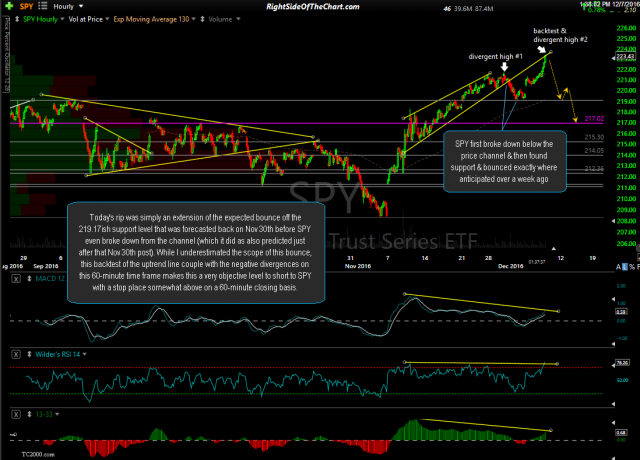640x460 pixels.
Task: Click the 215.30 support level label
Action: [594, 137]
